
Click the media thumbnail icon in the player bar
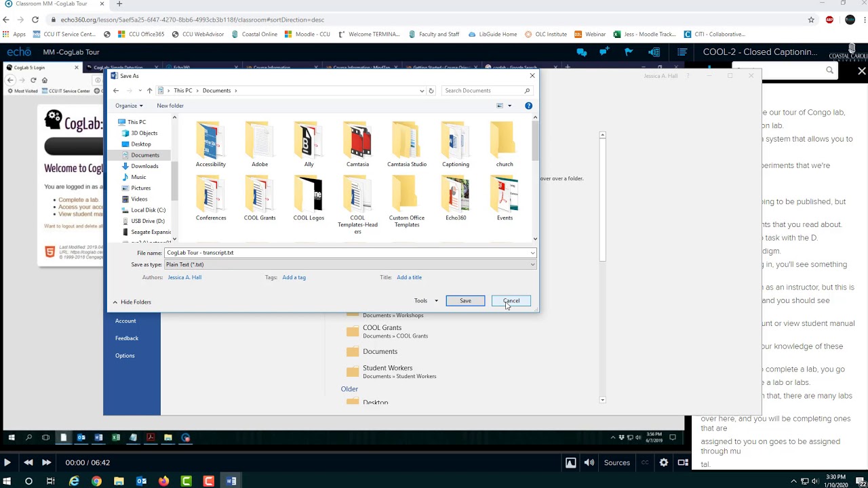point(570,462)
